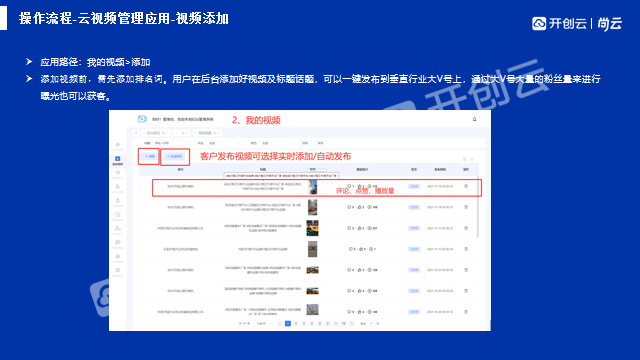Click the notification bell icon
The height and width of the screenshot is (360, 640).
pyautogui.click(x=474, y=119)
